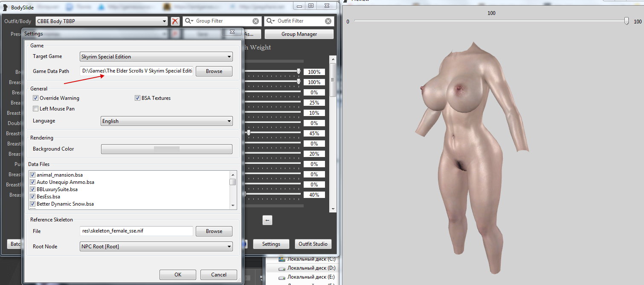Pick the Background Color swatch

click(166, 149)
